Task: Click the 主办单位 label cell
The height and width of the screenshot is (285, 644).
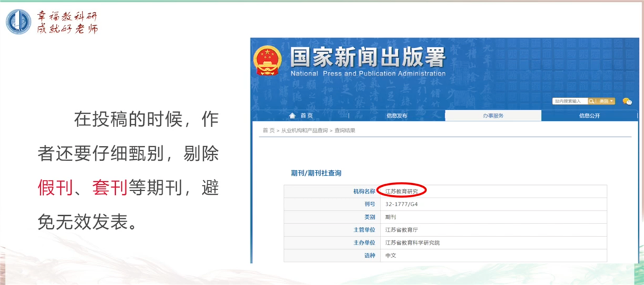Action: point(332,243)
